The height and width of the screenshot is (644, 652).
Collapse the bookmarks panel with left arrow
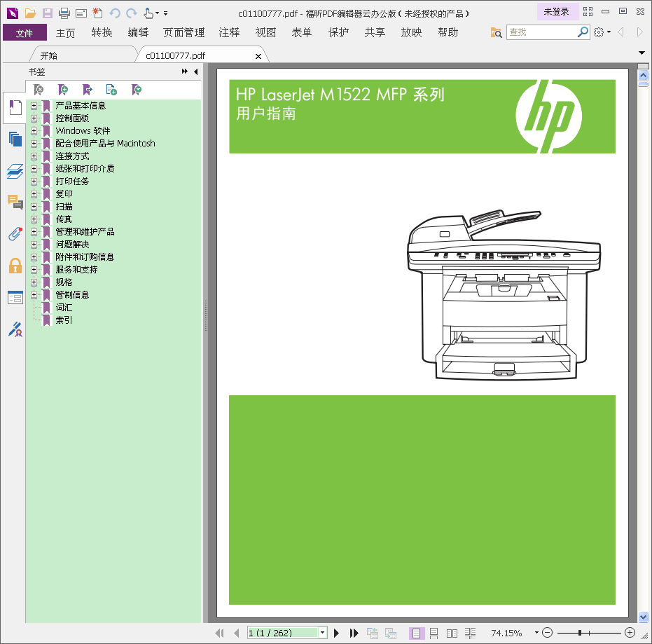pyautogui.click(x=196, y=71)
